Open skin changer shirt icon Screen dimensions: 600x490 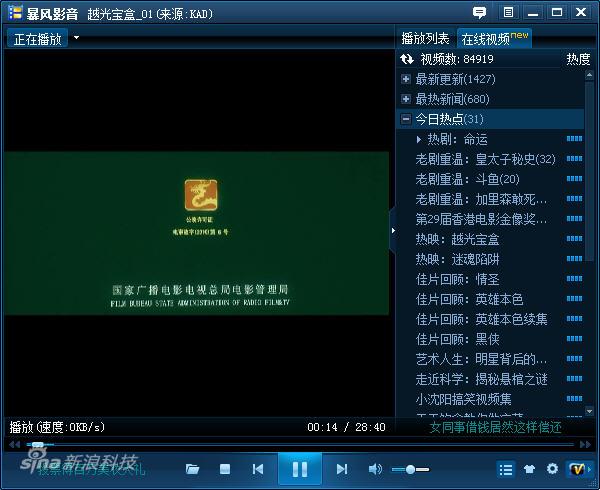pos(529,469)
